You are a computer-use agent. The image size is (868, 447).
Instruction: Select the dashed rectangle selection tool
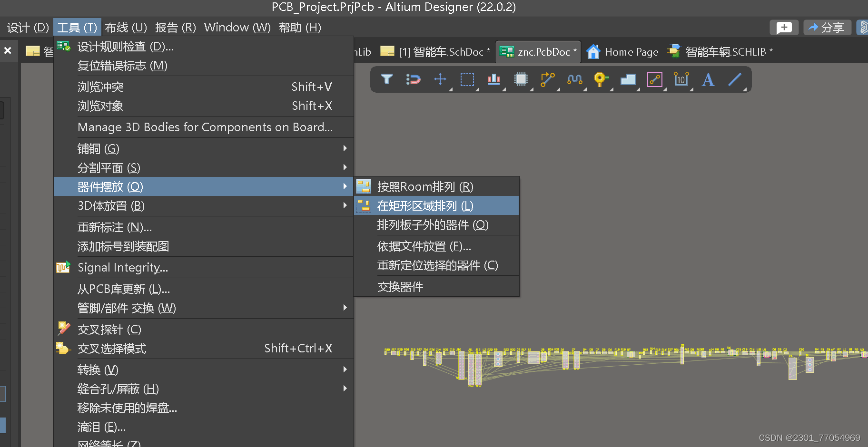(x=467, y=79)
